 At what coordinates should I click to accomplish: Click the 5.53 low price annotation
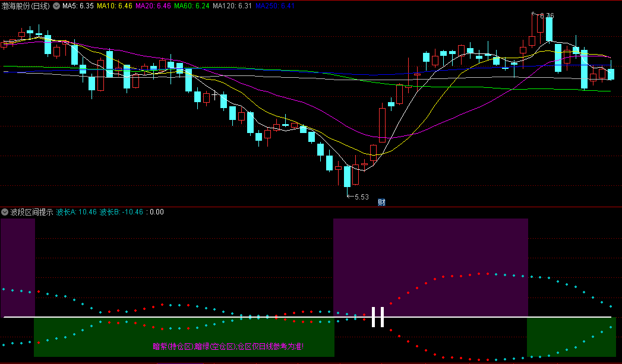(x=358, y=197)
